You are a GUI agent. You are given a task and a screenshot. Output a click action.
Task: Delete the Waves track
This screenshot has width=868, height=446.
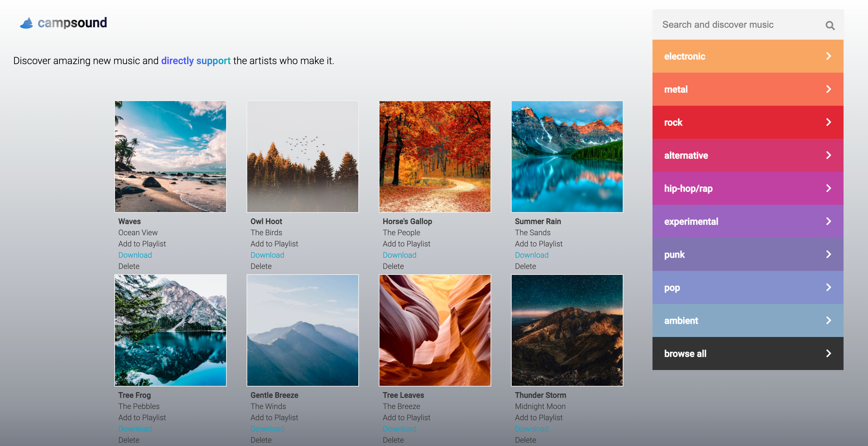tap(129, 266)
